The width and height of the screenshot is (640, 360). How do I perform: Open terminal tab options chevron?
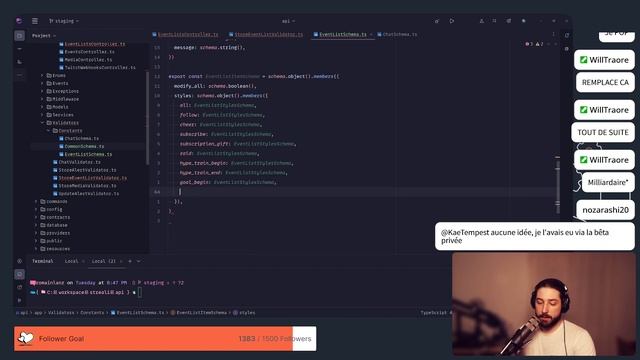tap(138, 261)
